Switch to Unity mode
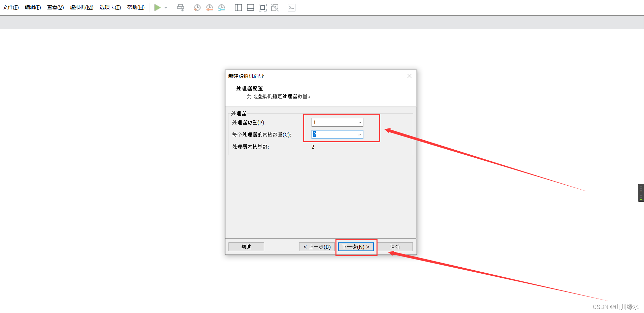Viewport: 644px width, 313px height. click(275, 7)
